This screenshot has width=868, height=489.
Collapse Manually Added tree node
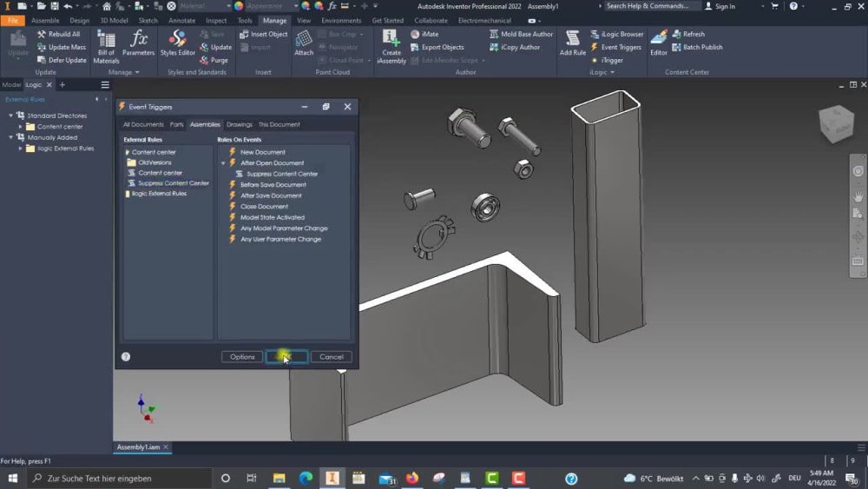pos(10,137)
